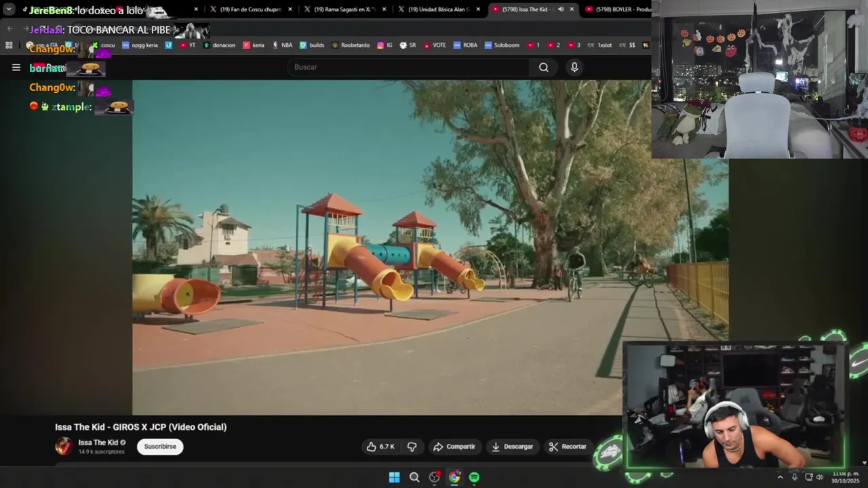Start voice search with the microphone icon

(x=574, y=67)
